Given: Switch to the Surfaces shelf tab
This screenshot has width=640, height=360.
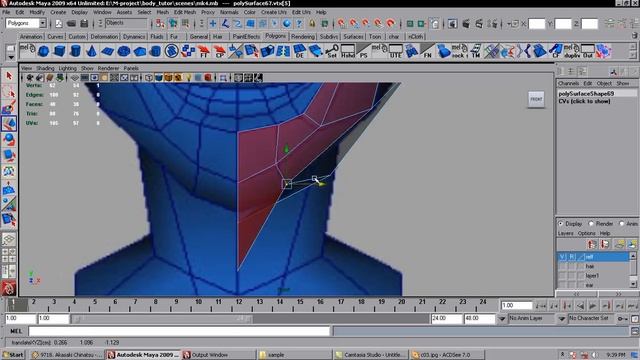Looking at the screenshot, I should 353,37.
